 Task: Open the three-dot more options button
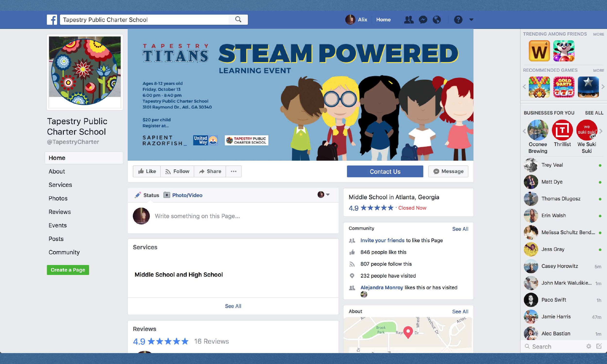(234, 171)
